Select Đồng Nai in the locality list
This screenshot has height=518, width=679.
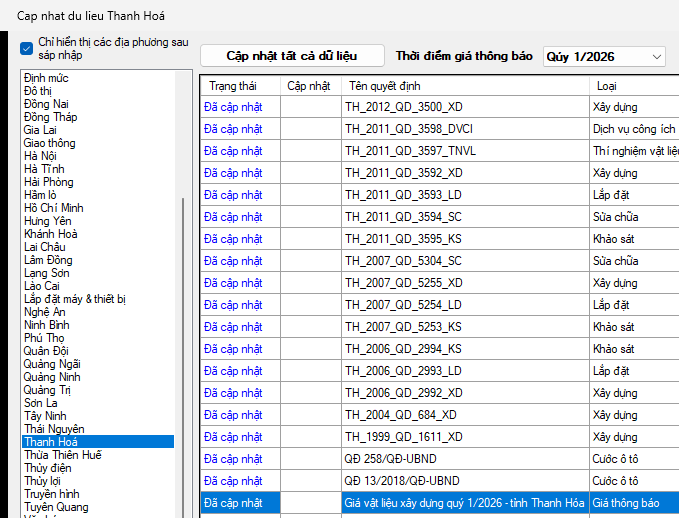click(x=44, y=104)
